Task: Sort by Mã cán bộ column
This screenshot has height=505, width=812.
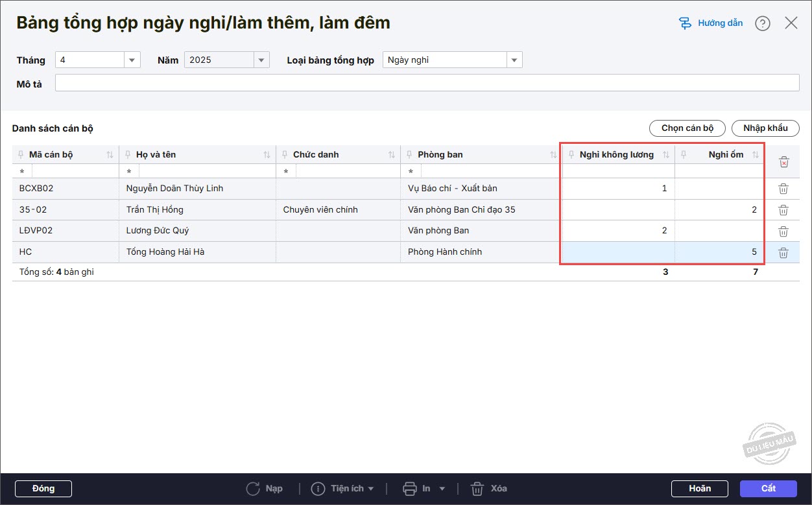Action: [x=110, y=155]
